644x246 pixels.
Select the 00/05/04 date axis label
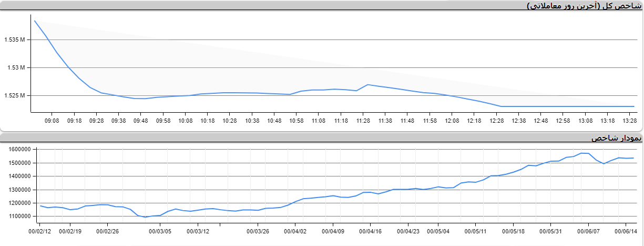click(438, 231)
